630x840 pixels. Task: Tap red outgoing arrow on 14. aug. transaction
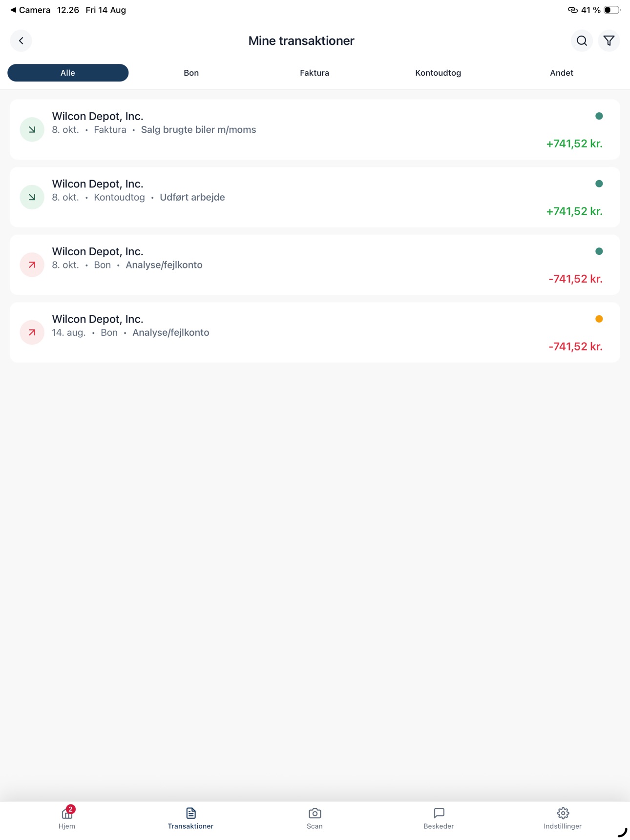tap(32, 332)
